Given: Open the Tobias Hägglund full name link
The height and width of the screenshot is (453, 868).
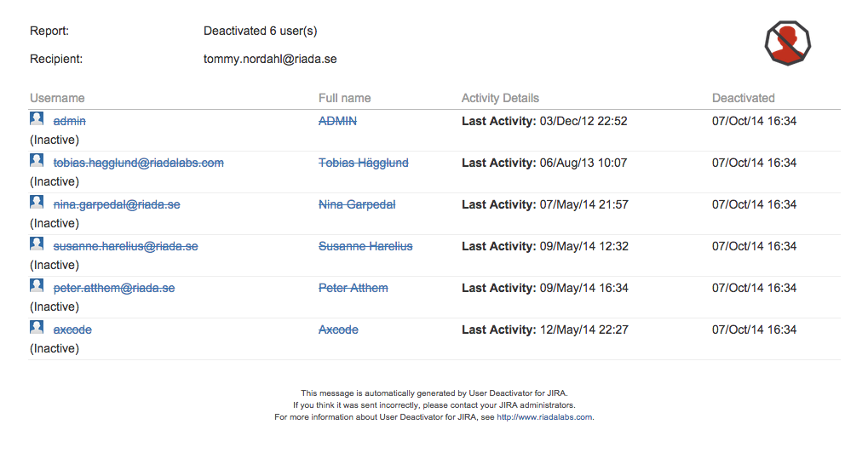Looking at the screenshot, I should tap(364, 163).
